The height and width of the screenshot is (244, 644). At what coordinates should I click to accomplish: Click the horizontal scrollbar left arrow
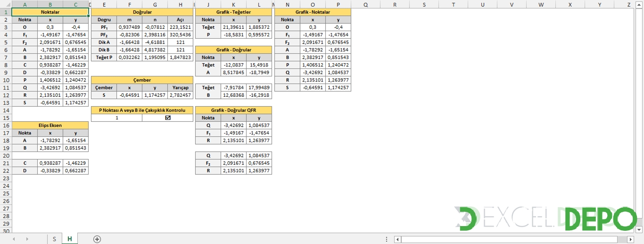point(397,239)
